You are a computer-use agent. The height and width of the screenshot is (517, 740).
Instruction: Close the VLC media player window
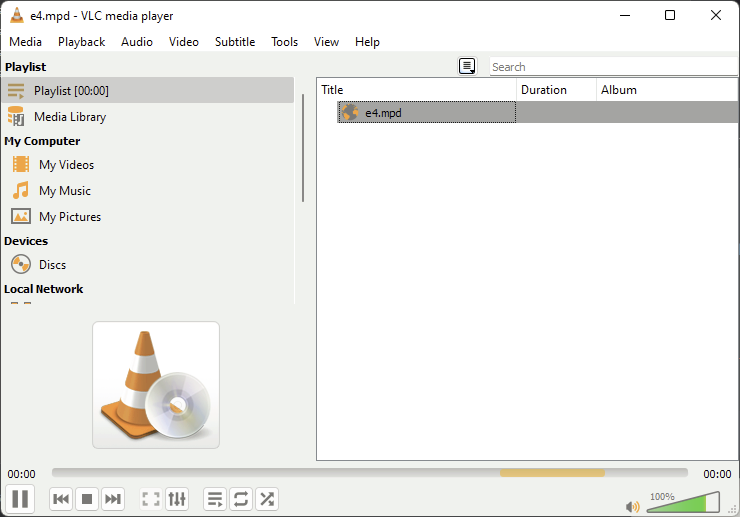click(x=715, y=15)
